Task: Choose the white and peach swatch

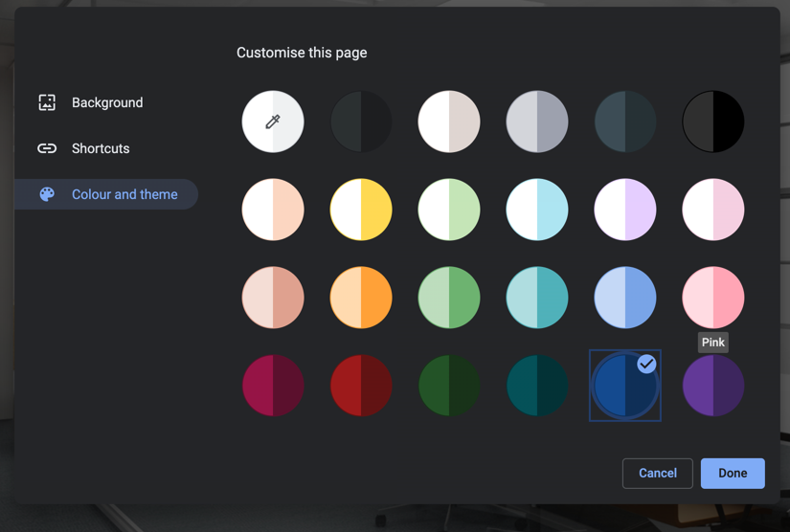Action: [273, 210]
